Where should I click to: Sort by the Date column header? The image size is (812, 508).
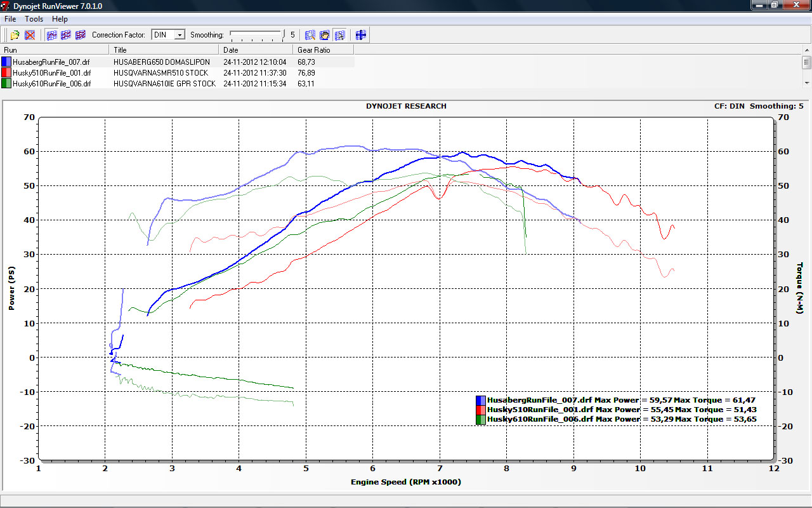pos(256,50)
